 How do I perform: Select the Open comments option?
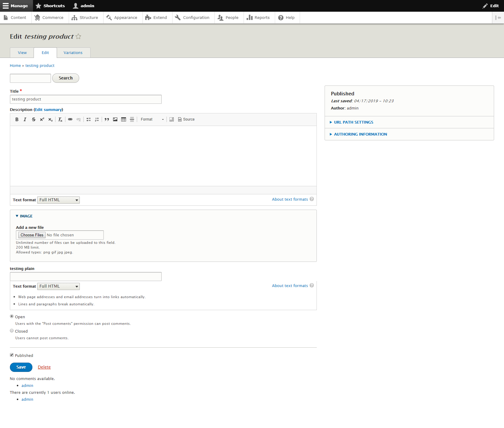click(x=12, y=316)
